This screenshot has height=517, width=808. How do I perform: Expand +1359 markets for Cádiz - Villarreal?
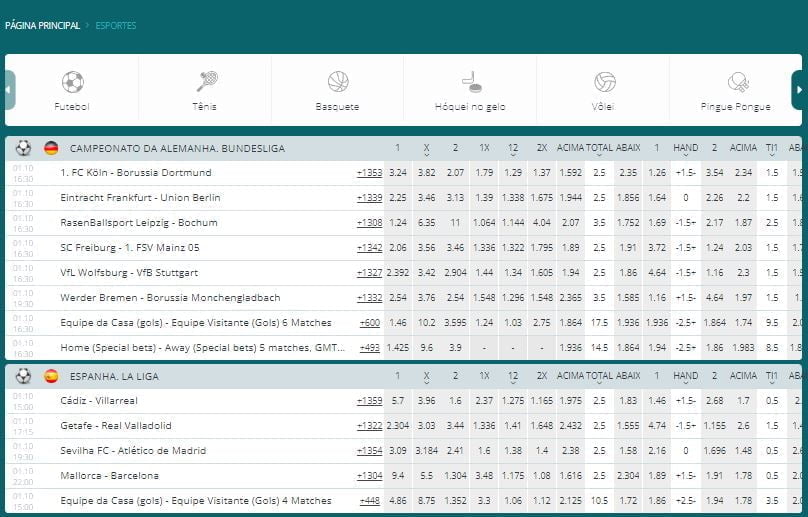coord(369,401)
